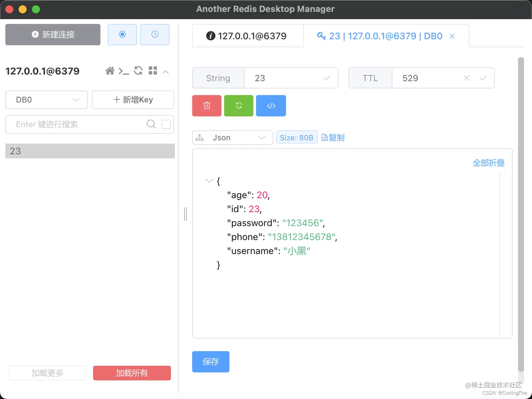Screen dimensions: 532x399
Task: Reload key with the green refresh button
Action: [x=239, y=106]
